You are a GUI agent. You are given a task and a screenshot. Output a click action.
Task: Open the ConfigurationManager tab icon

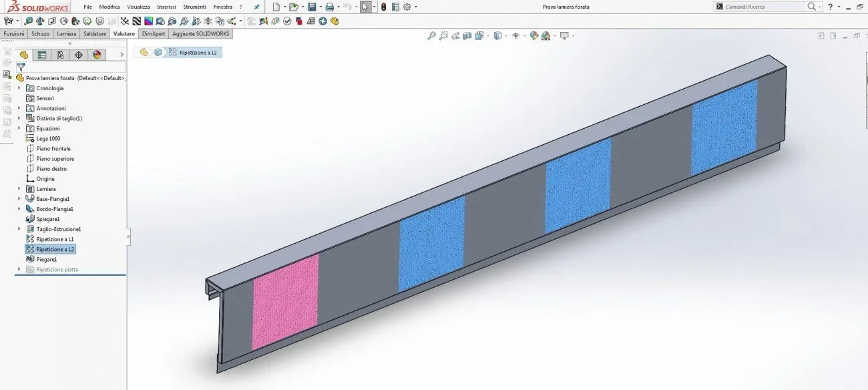coord(60,55)
